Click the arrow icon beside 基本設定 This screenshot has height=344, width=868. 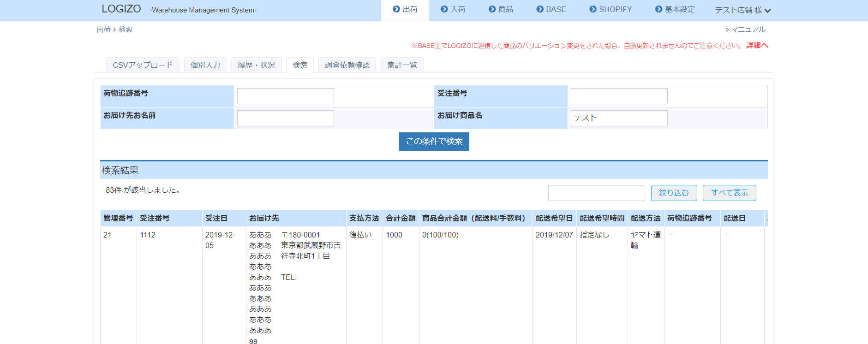(x=658, y=9)
